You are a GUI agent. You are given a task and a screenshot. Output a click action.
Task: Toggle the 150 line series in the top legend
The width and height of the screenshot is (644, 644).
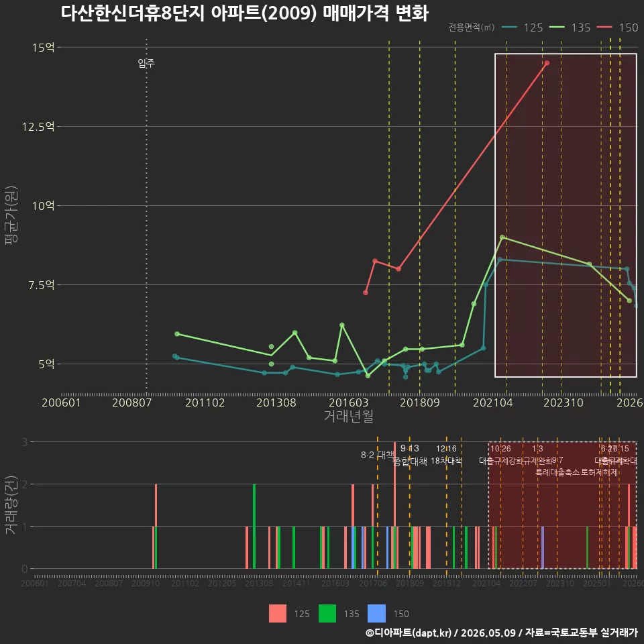[618, 28]
